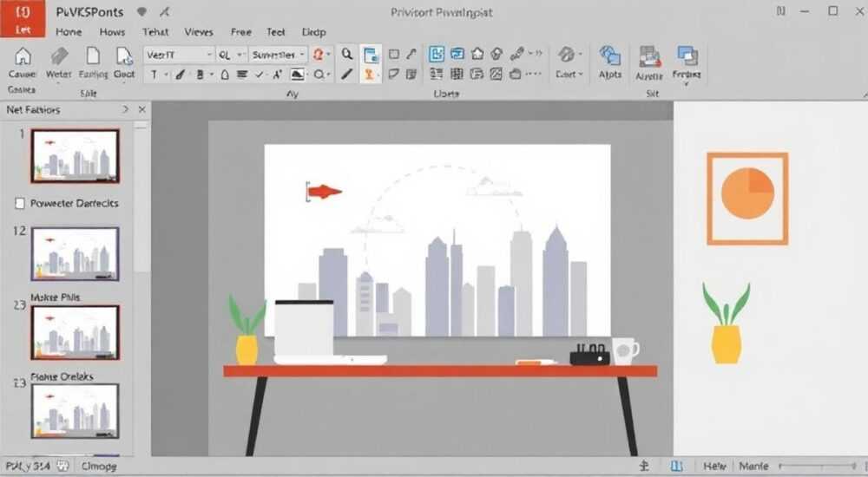Click the three dots more options icon
Screen dimensions: 868x477
point(533,74)
